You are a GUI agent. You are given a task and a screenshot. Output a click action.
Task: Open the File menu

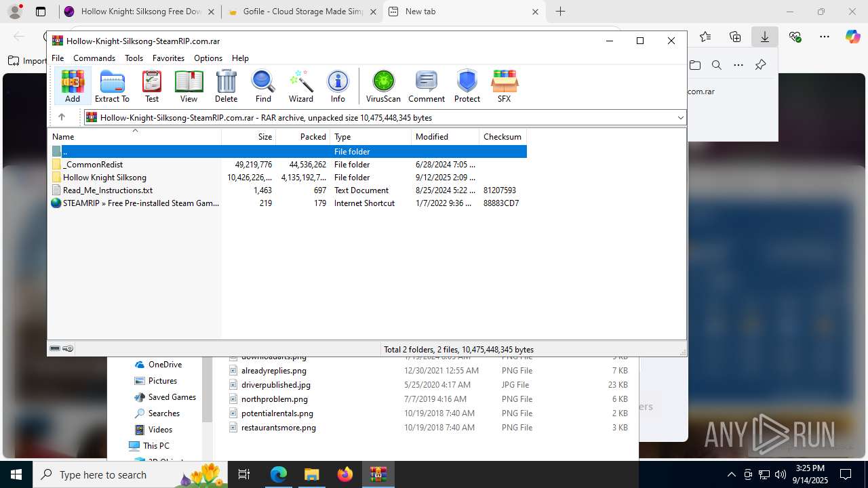[58, 58]
